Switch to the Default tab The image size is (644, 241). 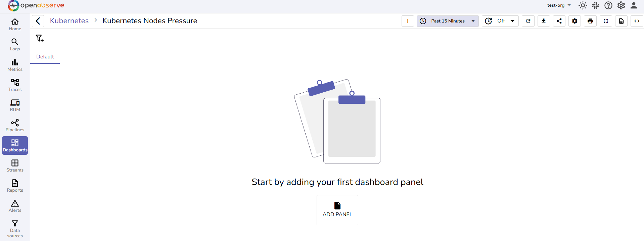[45, 57]
